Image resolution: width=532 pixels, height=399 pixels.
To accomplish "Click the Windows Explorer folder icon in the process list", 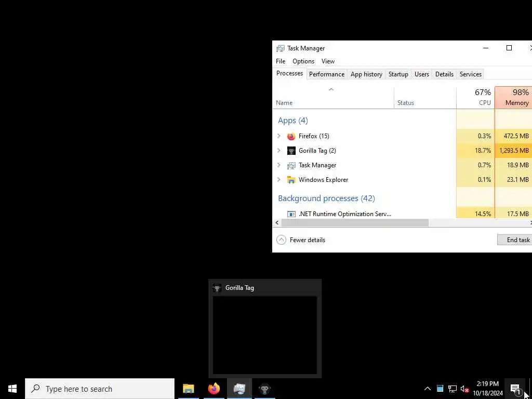I will point(291,180).
